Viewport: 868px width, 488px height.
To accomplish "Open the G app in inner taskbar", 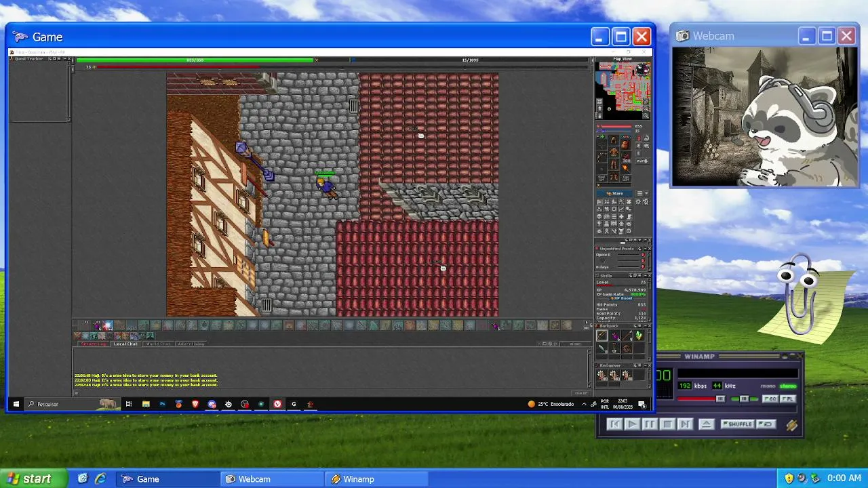I will coord(294,404).
